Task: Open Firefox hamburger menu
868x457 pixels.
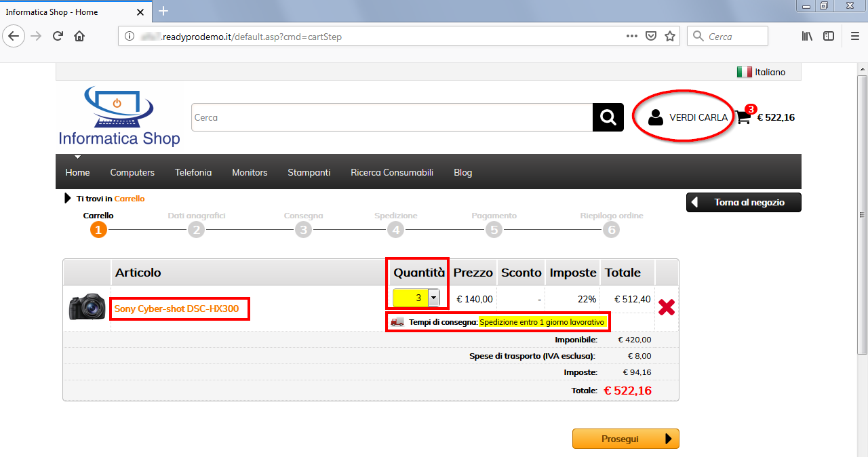Action: point(855,36)
